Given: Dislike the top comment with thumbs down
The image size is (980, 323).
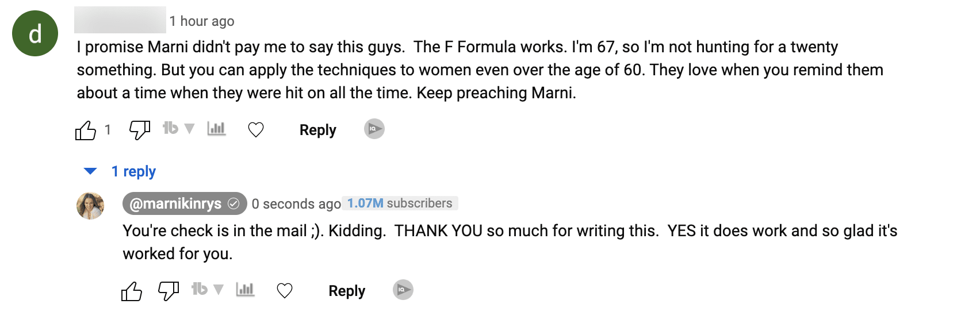Looking at the screenshot, I should [139, 130].
